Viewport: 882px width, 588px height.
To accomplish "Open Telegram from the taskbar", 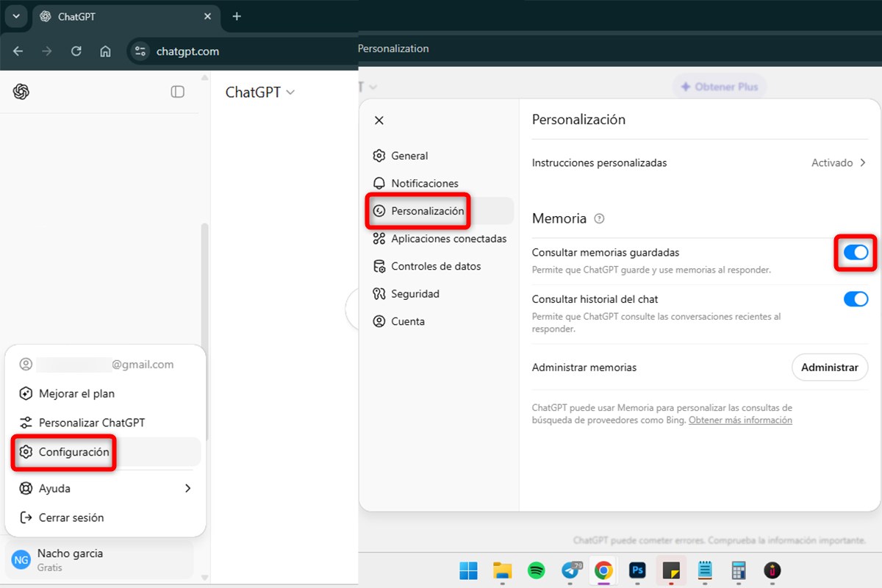I will pyautogui.click(x=570, y=570).
